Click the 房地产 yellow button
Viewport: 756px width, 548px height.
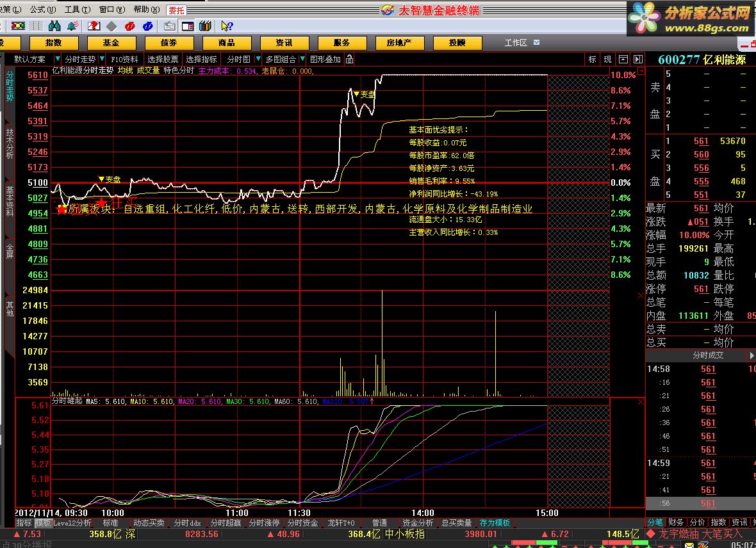coord(399,43)
